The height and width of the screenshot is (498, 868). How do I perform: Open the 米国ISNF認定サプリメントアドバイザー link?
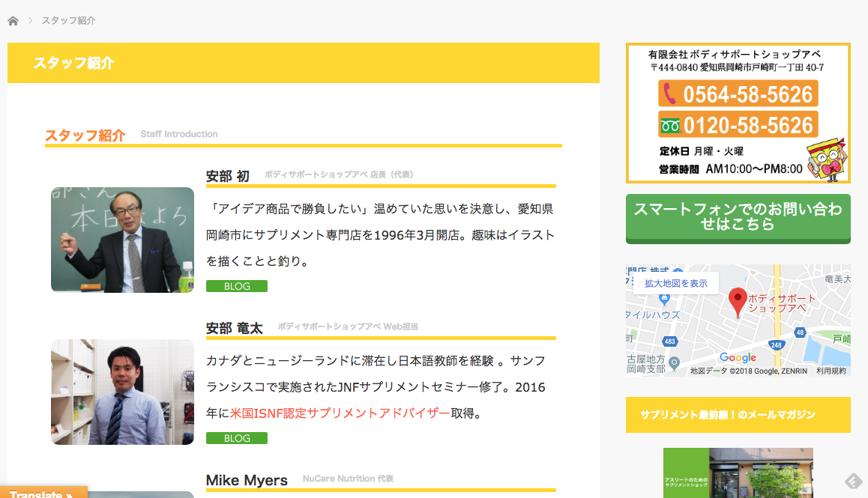(x=340, y=413)
